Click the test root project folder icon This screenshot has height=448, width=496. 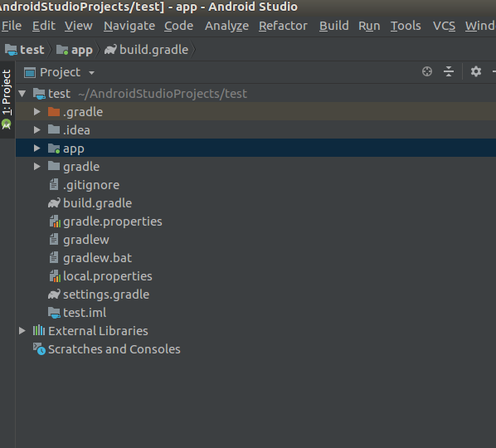tap(39, 94)
